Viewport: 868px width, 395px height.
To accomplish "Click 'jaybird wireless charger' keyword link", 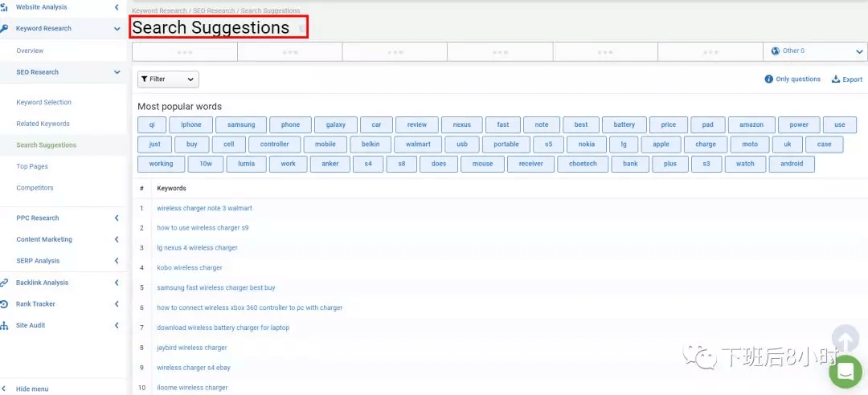I will pyautogui.click(x=192, y=348).
